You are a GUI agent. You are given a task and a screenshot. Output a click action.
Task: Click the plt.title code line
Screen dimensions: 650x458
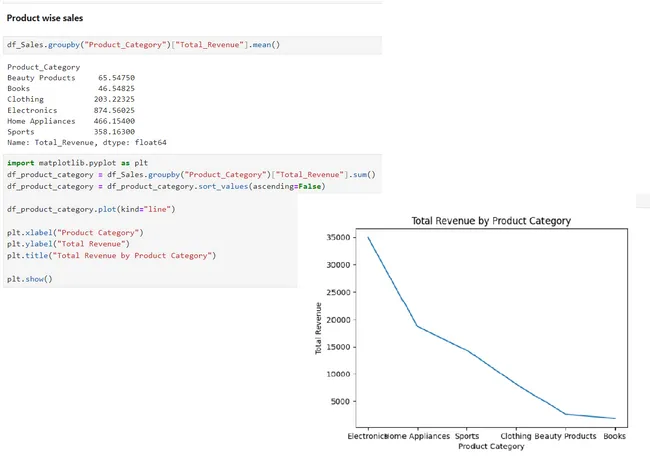(x=110, y=255)
